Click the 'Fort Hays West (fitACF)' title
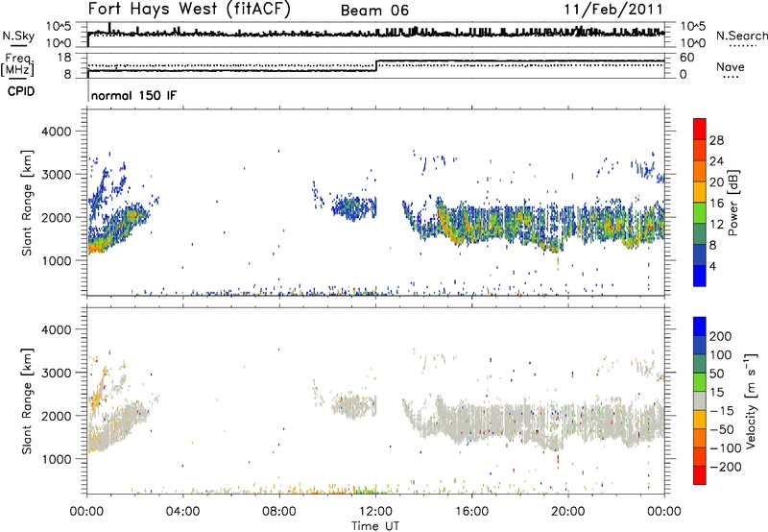Viewport: 768px width, 532px height. tap(188, 10)
